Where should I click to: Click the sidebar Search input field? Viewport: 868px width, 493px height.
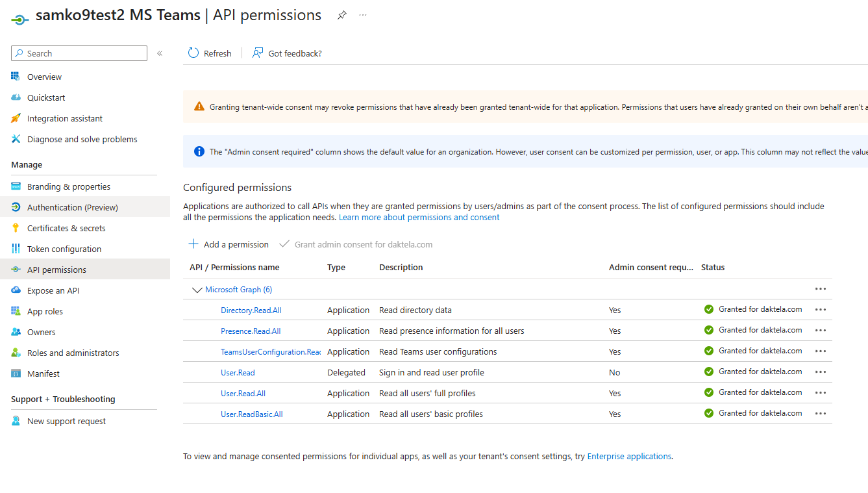[84, 53]
